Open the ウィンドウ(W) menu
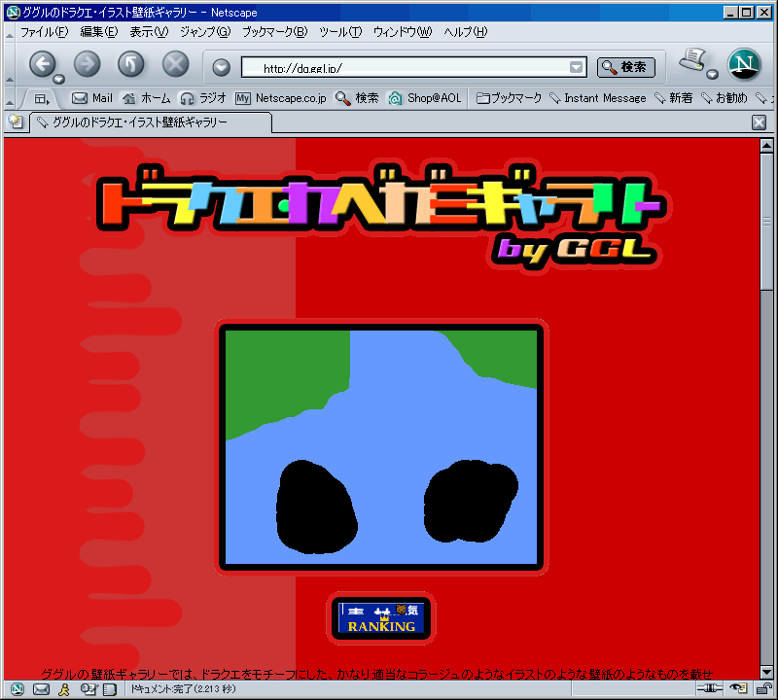Screen dimensions: 778x700 [x=403, y=32]
